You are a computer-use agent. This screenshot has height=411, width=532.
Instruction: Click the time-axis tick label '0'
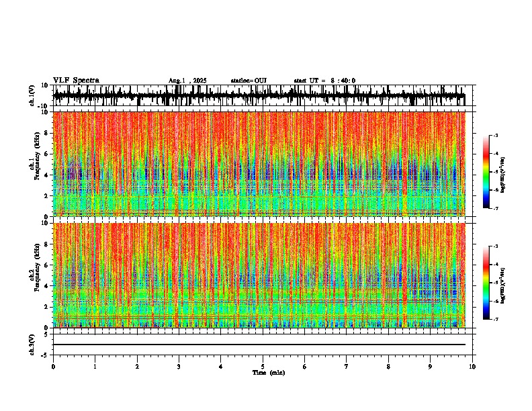tap(53, 367)
